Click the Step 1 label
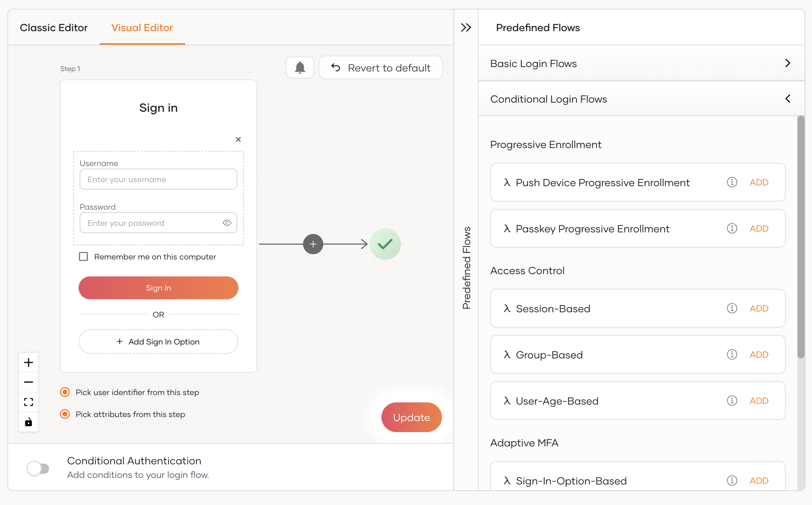812x505 pixels. 70,69
